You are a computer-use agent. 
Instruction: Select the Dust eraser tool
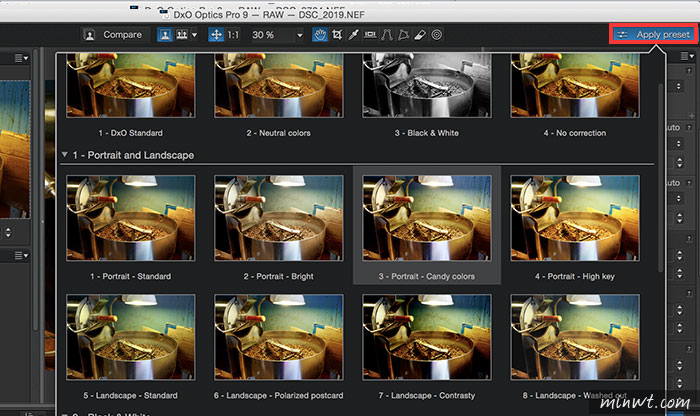pos(420,35)
